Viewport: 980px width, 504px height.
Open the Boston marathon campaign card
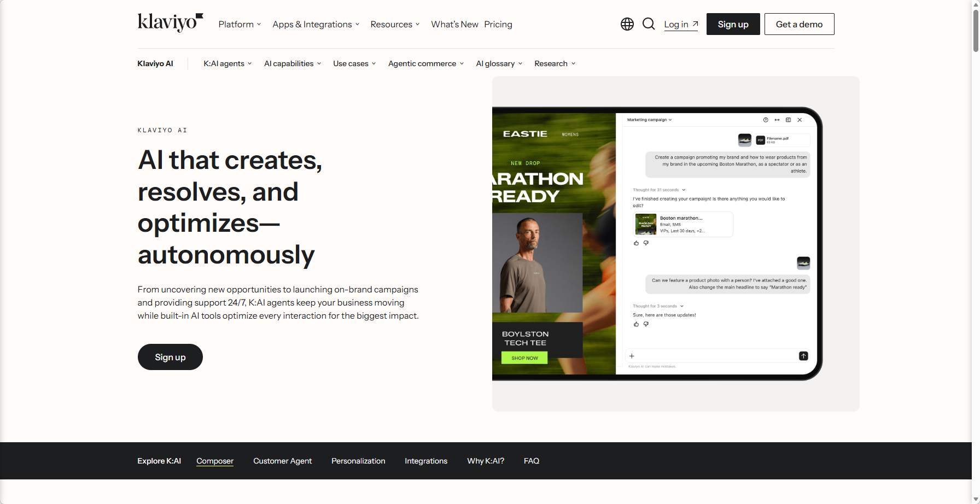tap(682, 224)
